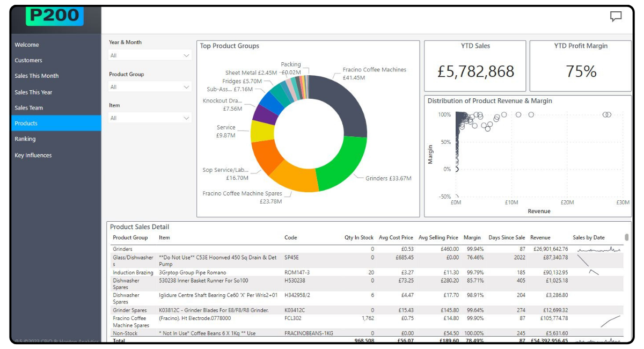Select the YTD Sales card
This screenshot has width=644, height=349.
pos(474,64)
